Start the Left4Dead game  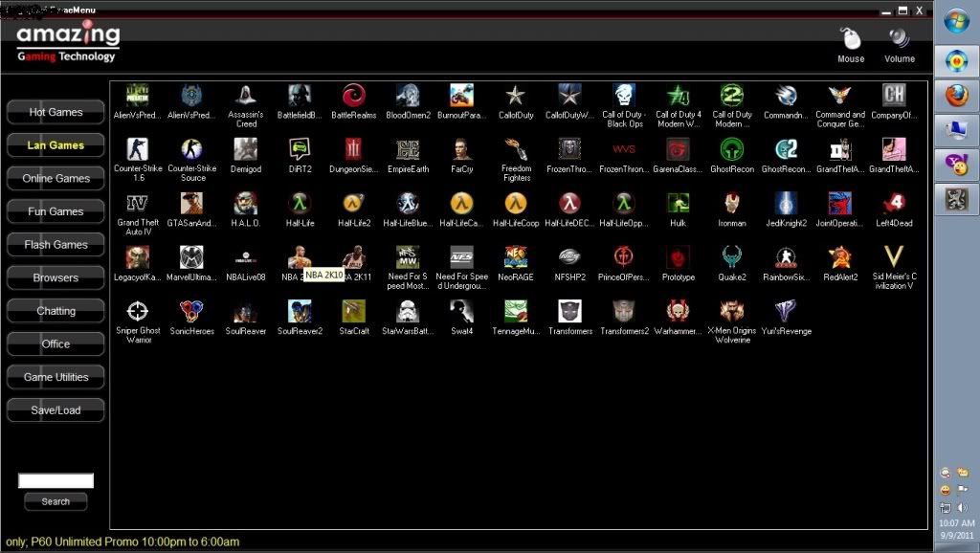click(895, 204)
